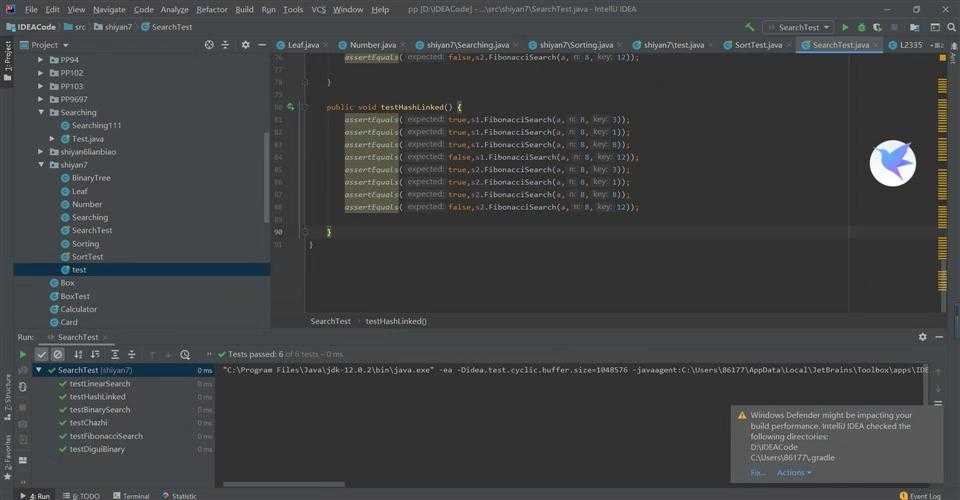Click the console horizontal scrollbar
The height and width of the screenshot is (500, 960).
(283, 484)
